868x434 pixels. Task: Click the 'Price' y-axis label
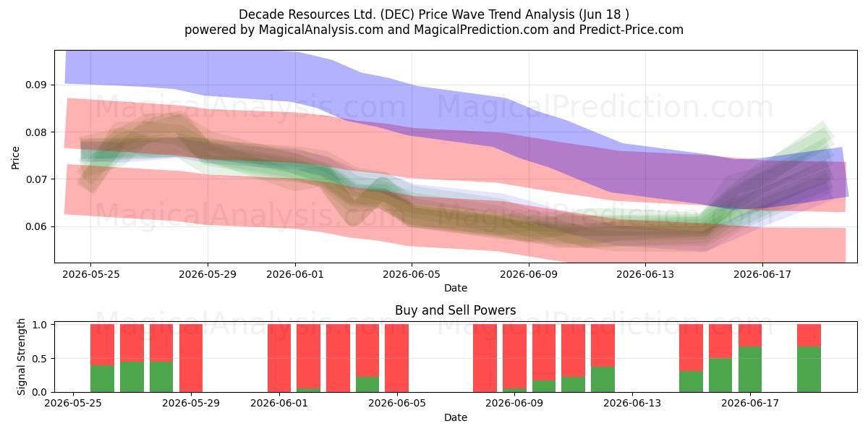coord(16,157)
